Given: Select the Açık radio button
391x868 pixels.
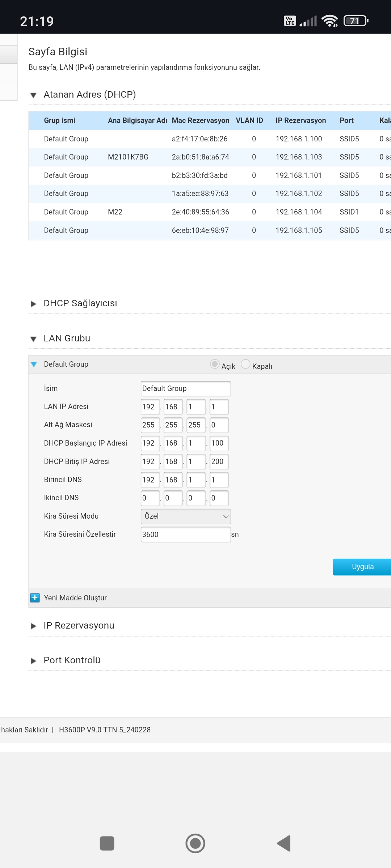Looking at the screenshot, I should click(x=215, y=364).
